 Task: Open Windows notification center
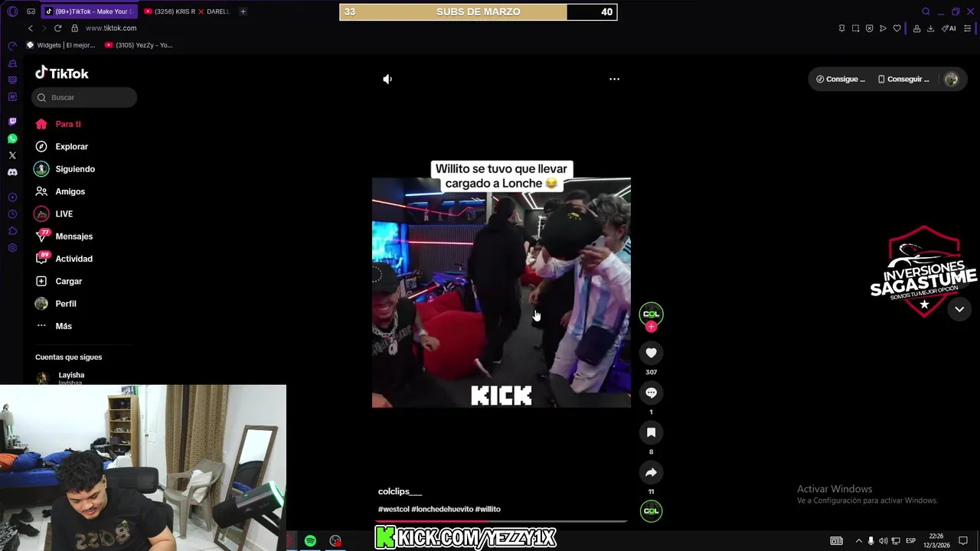(x=963, y=541)
